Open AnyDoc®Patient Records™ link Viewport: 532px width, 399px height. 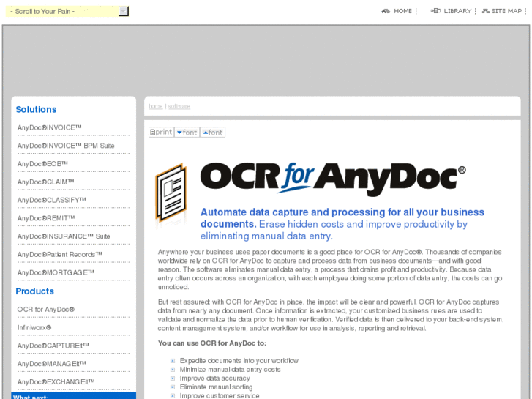[x=60, y=254]
